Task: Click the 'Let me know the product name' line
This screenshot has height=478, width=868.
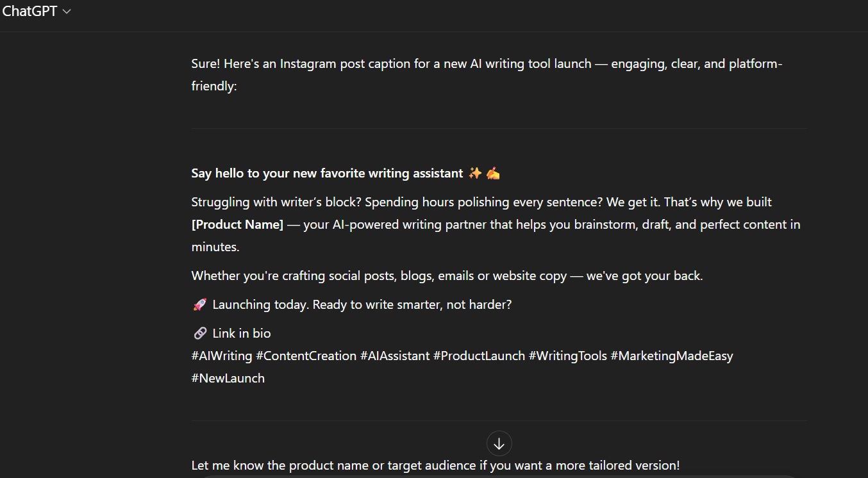Action: pos(435,465)
